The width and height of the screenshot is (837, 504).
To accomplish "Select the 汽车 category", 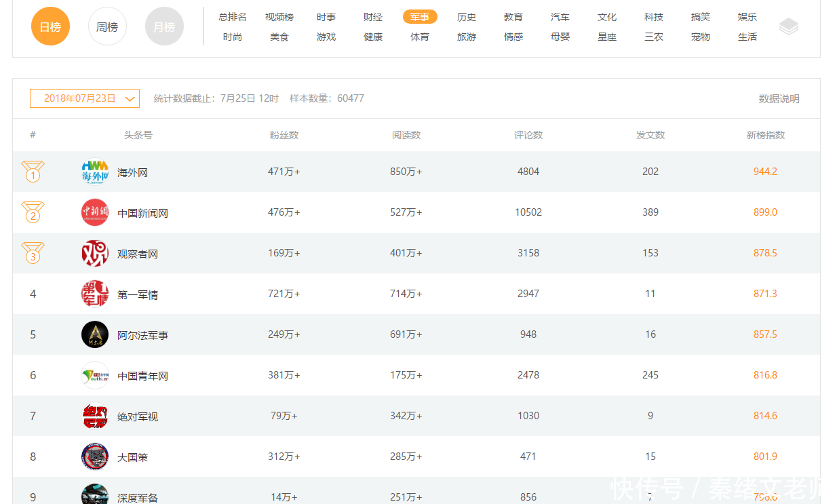I will (560, 17).
